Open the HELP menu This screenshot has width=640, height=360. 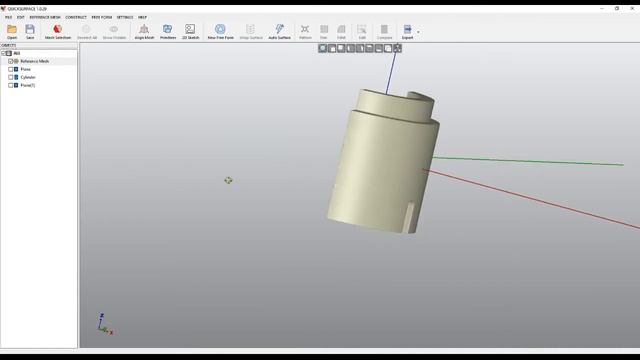click(142, 18)
